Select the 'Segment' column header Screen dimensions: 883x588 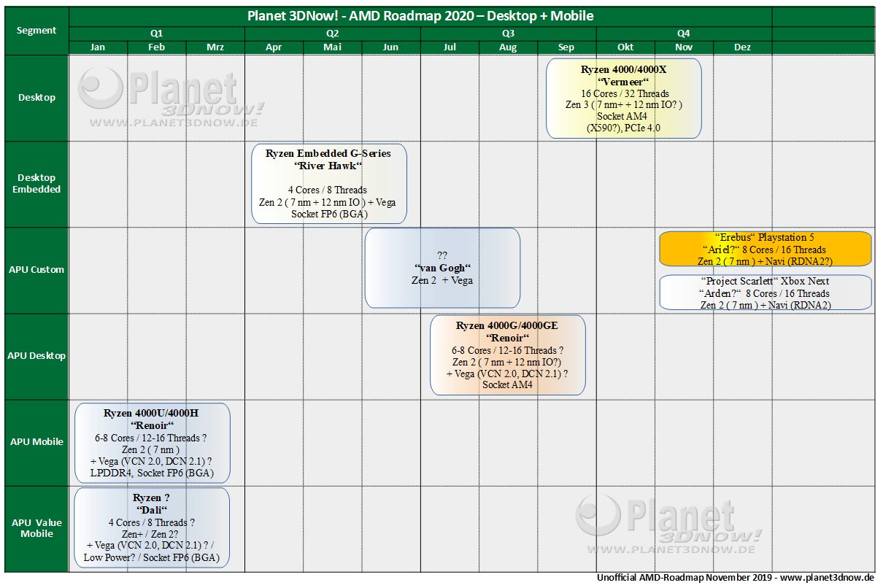36,31
